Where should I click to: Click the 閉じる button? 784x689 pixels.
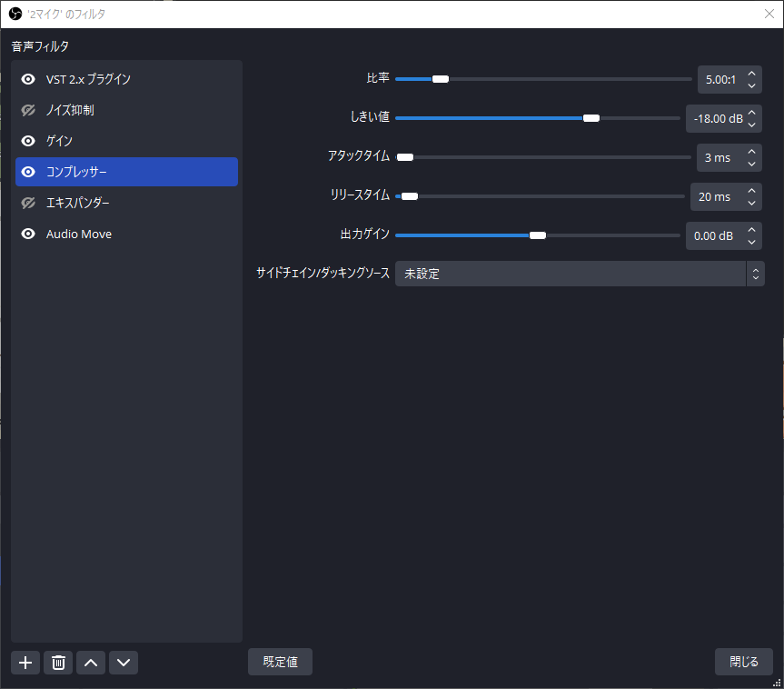click(743, 662)
